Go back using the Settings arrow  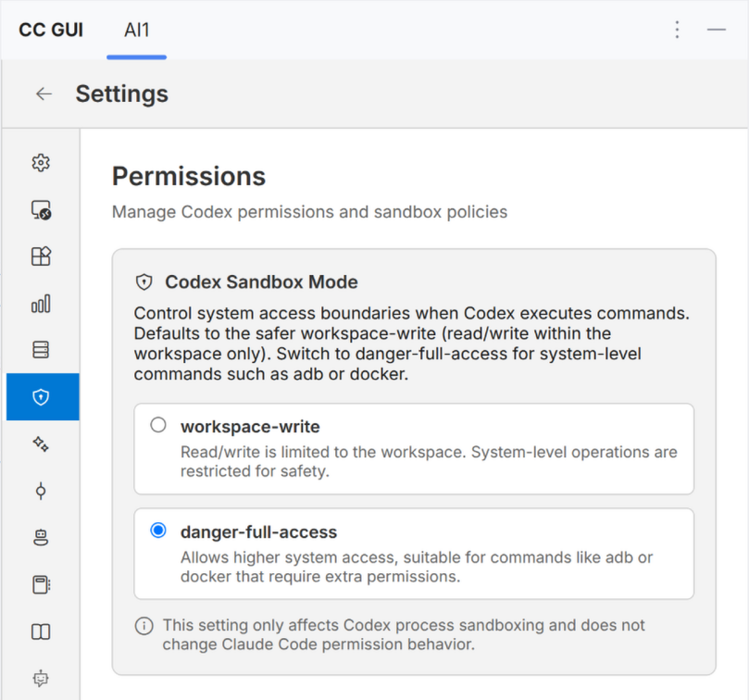point(44,94)
